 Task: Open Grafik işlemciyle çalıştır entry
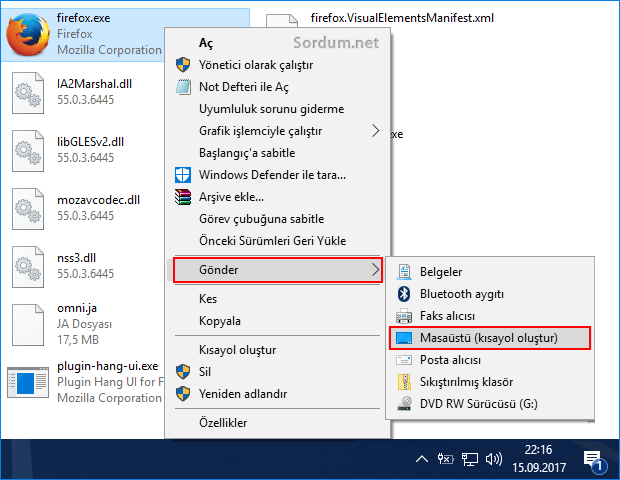(x=278, y=130)
